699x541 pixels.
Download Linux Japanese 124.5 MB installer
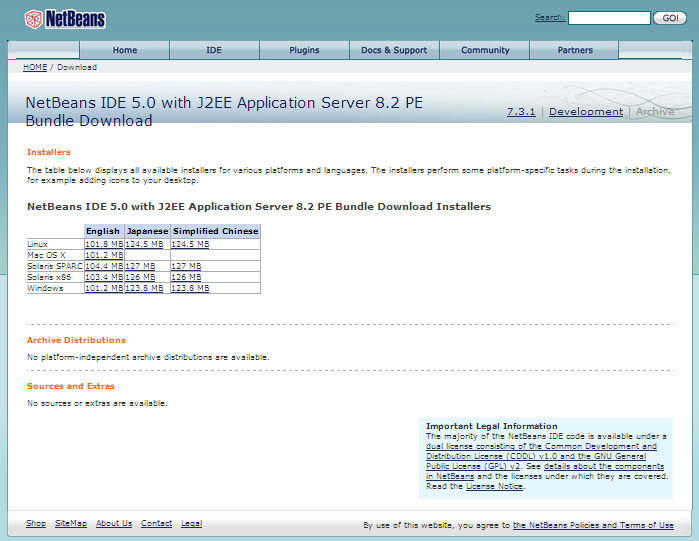point(144,244)
